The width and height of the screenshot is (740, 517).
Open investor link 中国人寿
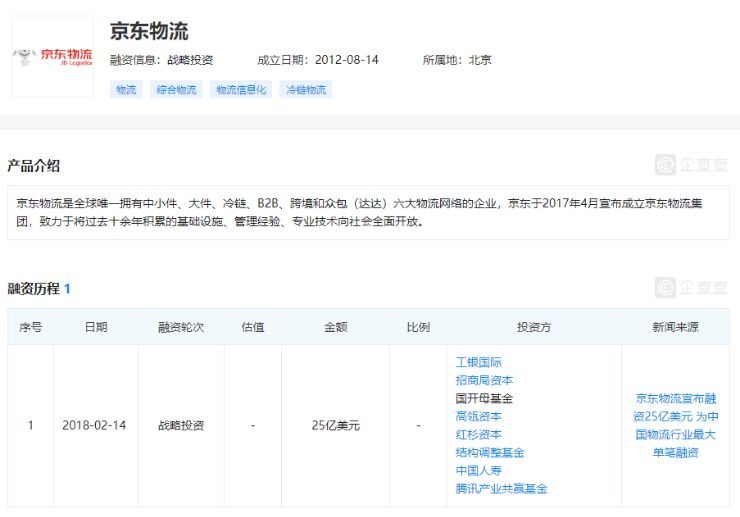tap(479, 470)
